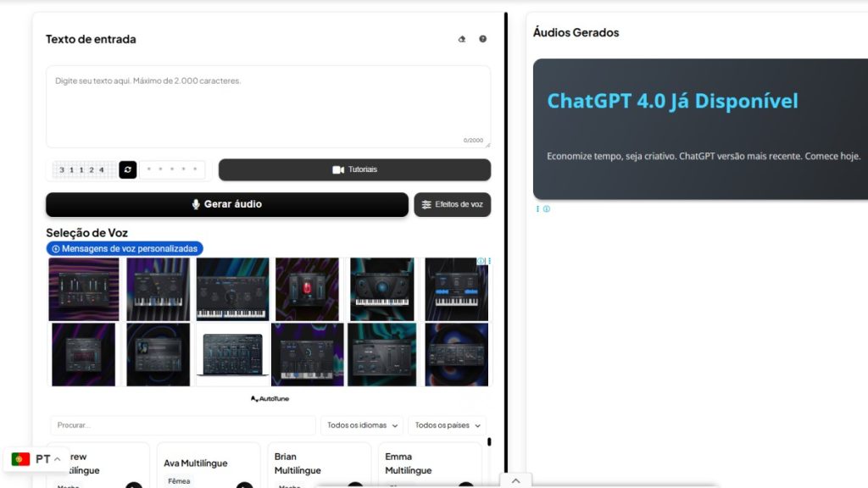The width and height of the screenshot is (868, 488).
Task: Open the help question mark icon
Action: coord(483,39)
